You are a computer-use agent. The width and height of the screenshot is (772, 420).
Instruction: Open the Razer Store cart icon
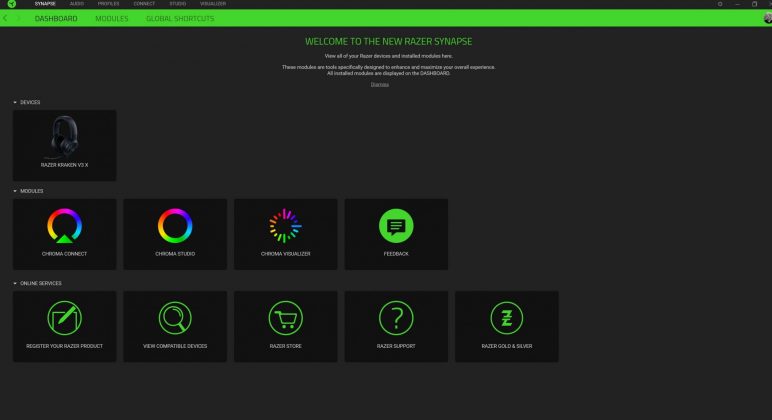(286, 318)
